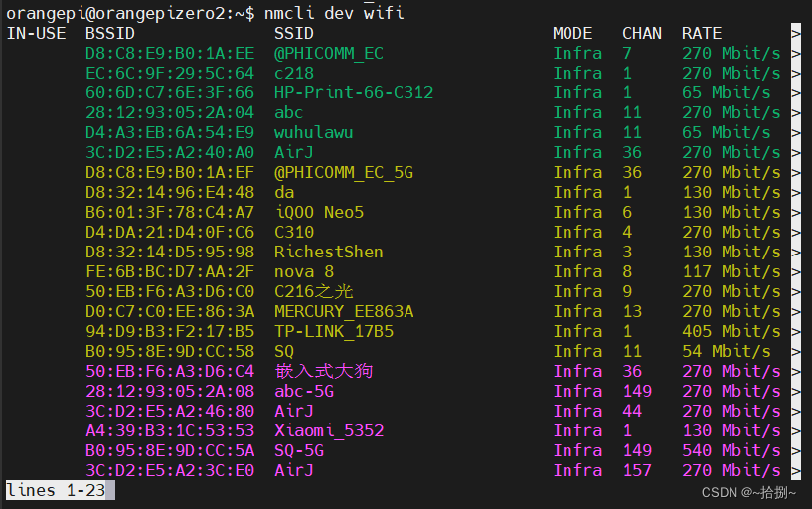Click the RichestShen SSID entry
Viewport: 812px width, 509px height.
pyautogui.click(x=328, y=253)
